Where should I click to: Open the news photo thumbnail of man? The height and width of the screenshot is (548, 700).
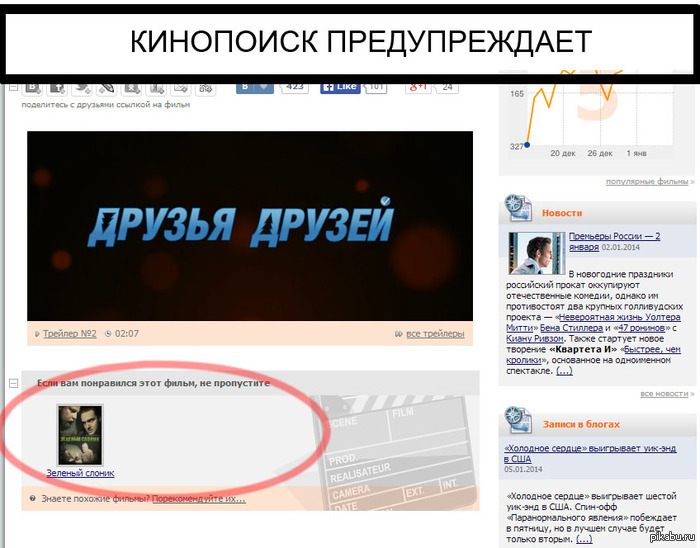click(537, 253)
